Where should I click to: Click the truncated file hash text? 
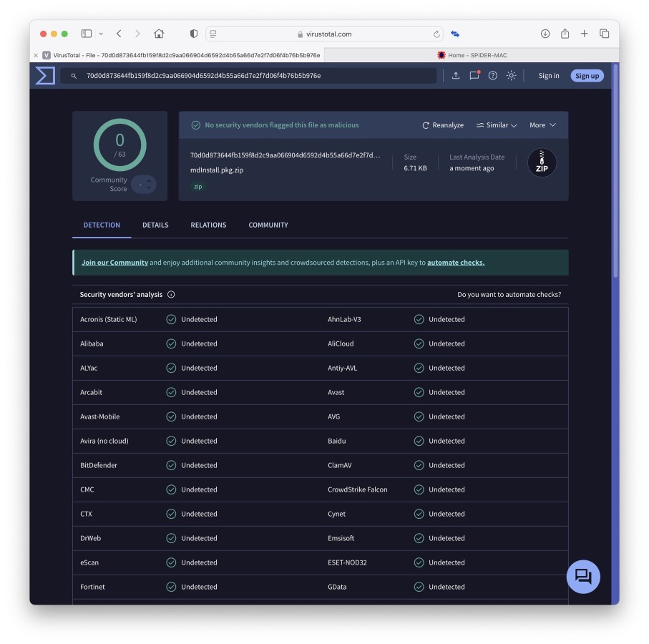click(x=285, y=155)
